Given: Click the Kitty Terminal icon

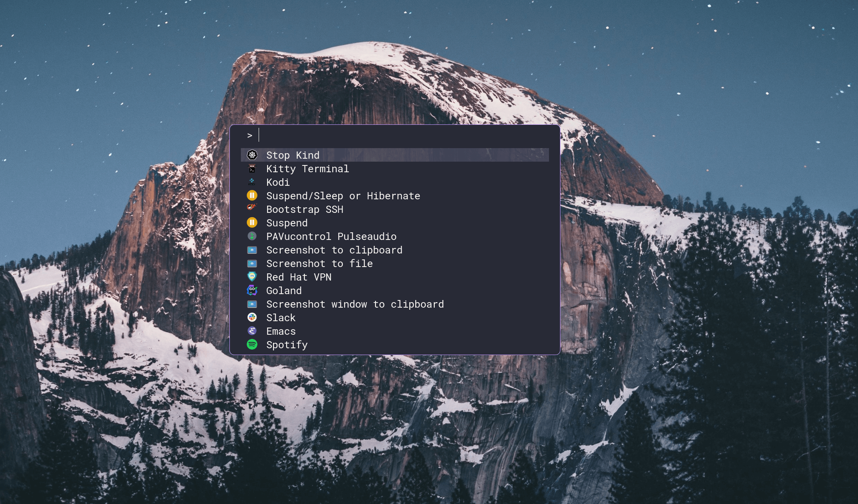Looking at the screenshot, I should (252, 169).
